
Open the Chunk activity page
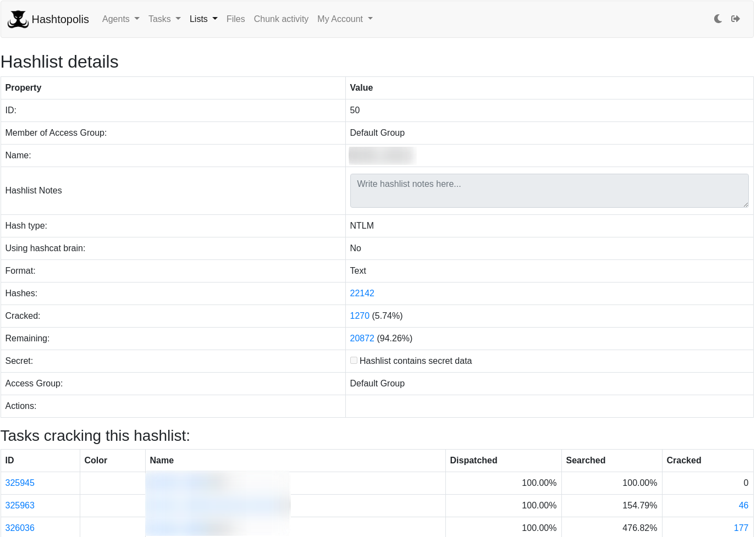click(281, 19)
